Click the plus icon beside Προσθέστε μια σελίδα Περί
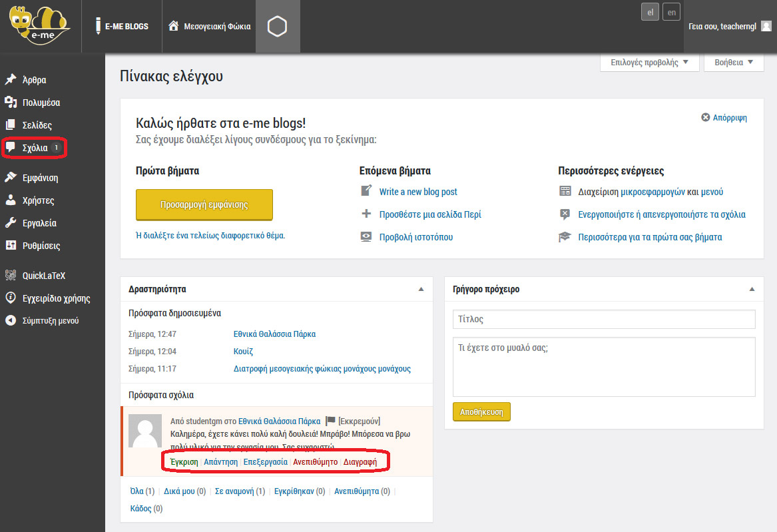Screen dimensions: 777x532 (x=366, y=214)
